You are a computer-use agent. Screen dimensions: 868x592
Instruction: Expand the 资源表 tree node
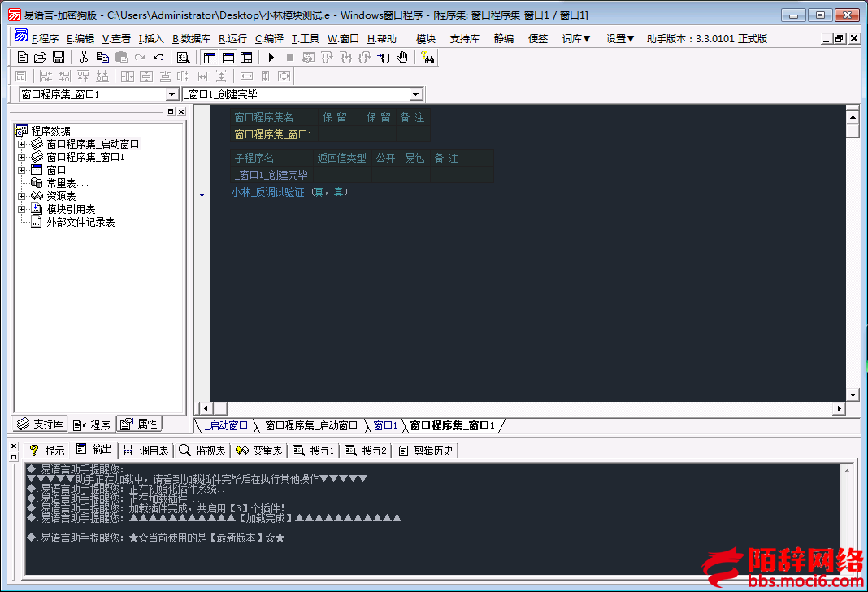22,196
